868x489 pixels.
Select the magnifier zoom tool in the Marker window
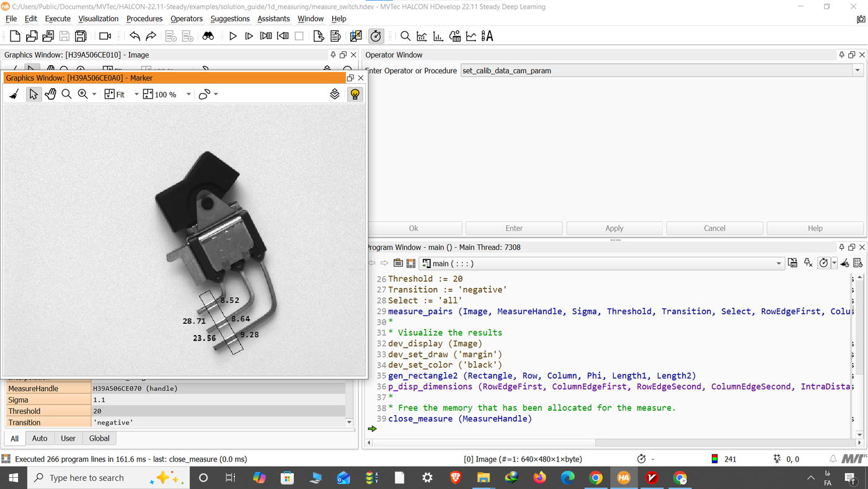tap(66, 94)
